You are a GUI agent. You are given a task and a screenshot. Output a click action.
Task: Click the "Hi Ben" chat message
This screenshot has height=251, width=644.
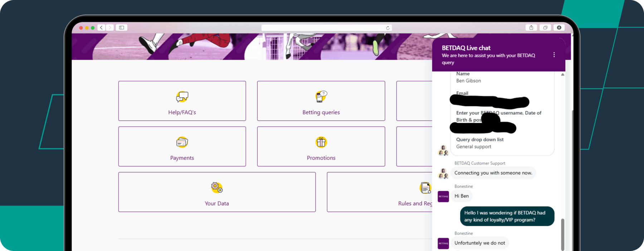[x=462, y=196]
